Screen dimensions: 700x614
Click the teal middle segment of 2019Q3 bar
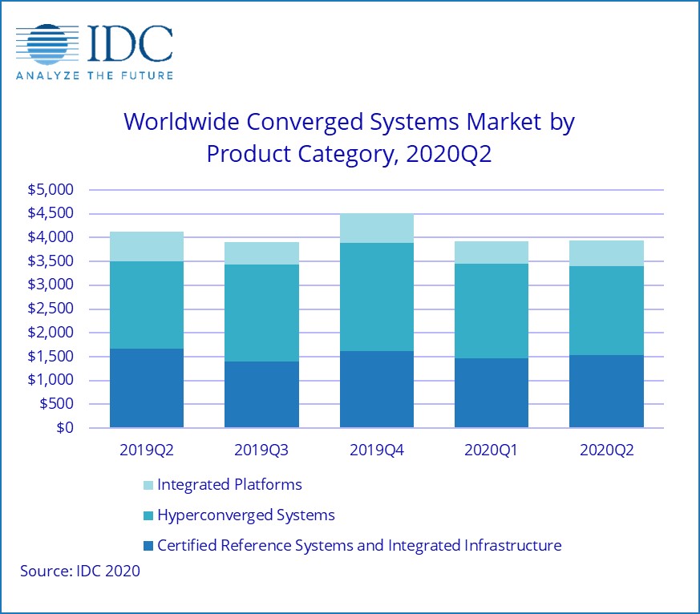261,313
